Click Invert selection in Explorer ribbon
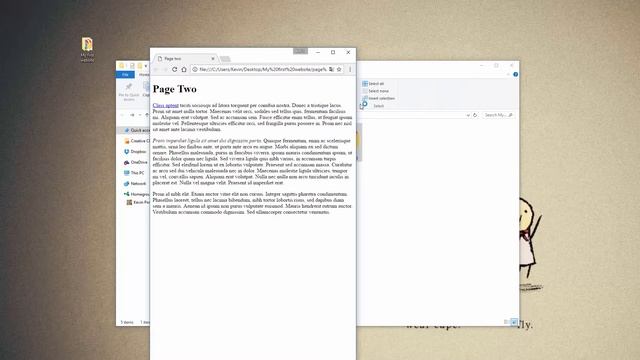The width and height of the screenshot is (640, 360). 378,98
